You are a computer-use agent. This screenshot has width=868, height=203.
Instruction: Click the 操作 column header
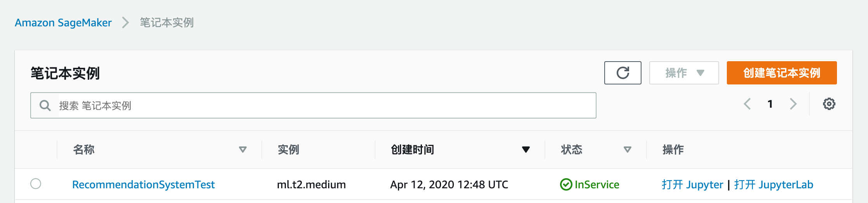(x=673, y=150)
